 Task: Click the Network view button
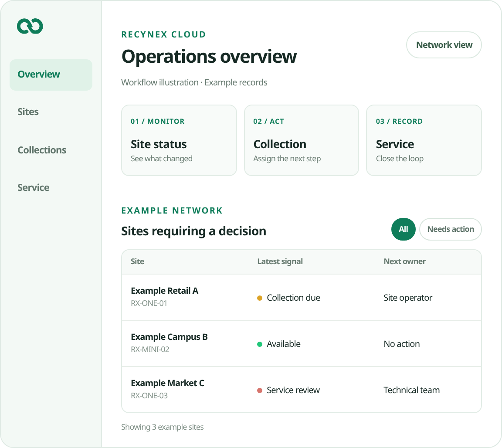(444, 45)
